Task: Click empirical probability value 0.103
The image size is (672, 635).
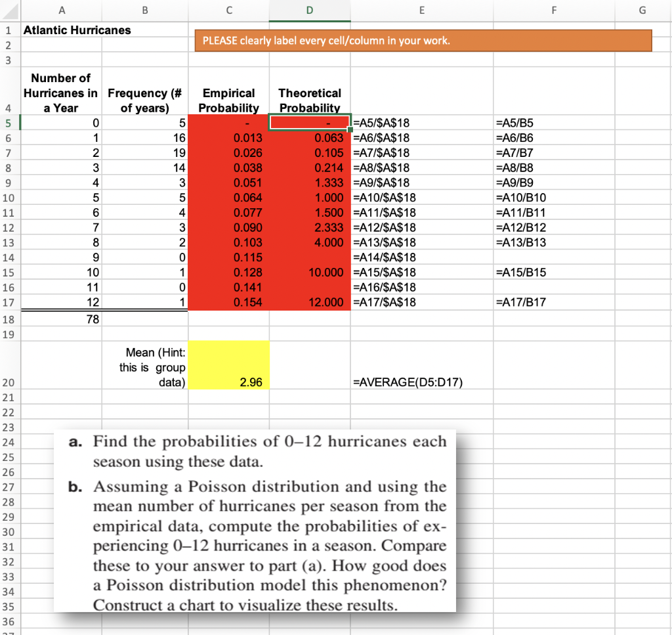Action: tap(247, 243)
